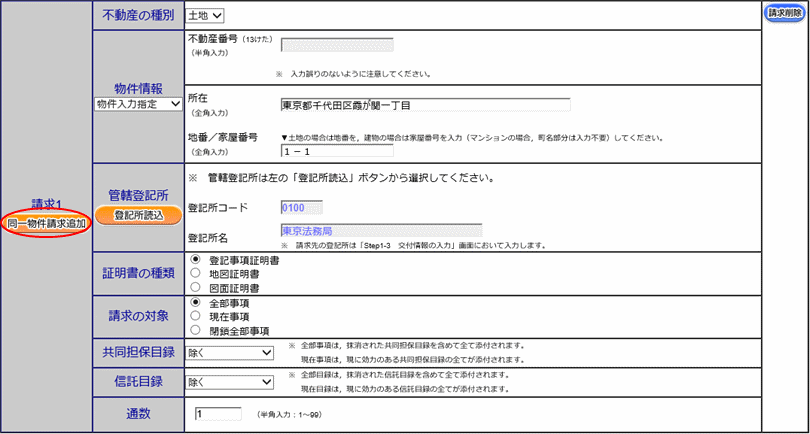Viewport: 810px width, 434px height.
Task: Open the 物件入力指定 dropdown
Action: tap(138, 104)
